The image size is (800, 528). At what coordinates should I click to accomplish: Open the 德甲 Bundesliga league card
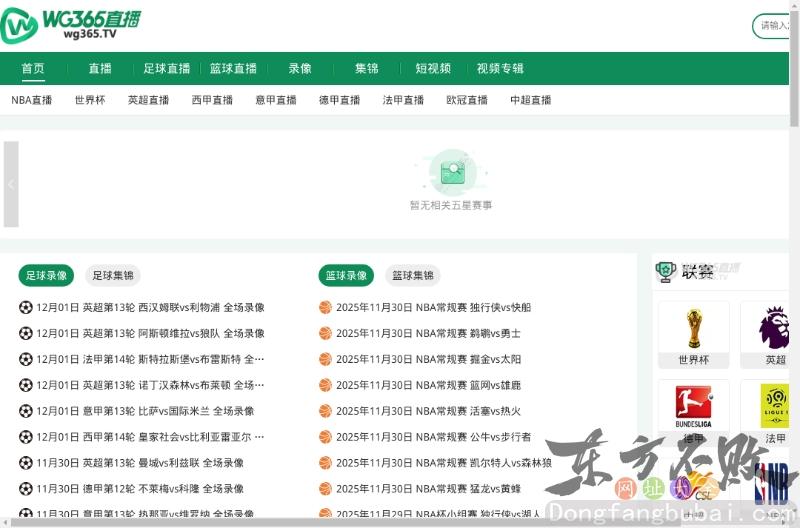click(x=694, y=412)
